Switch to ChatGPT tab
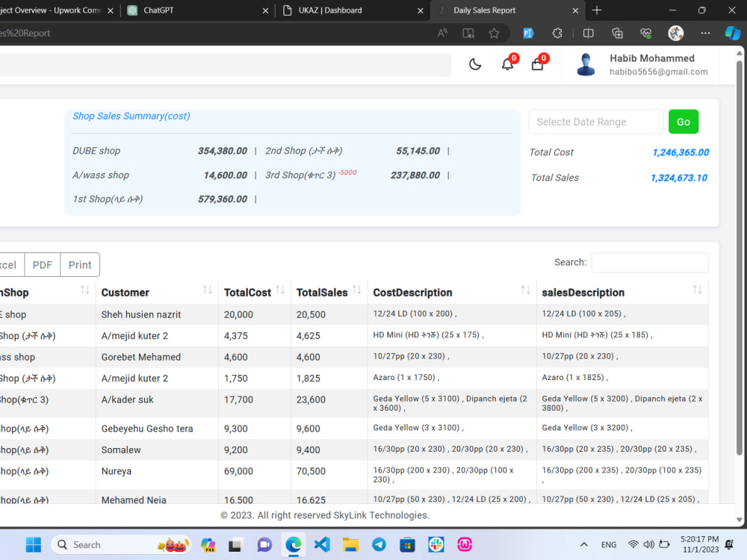 point(196,10)
